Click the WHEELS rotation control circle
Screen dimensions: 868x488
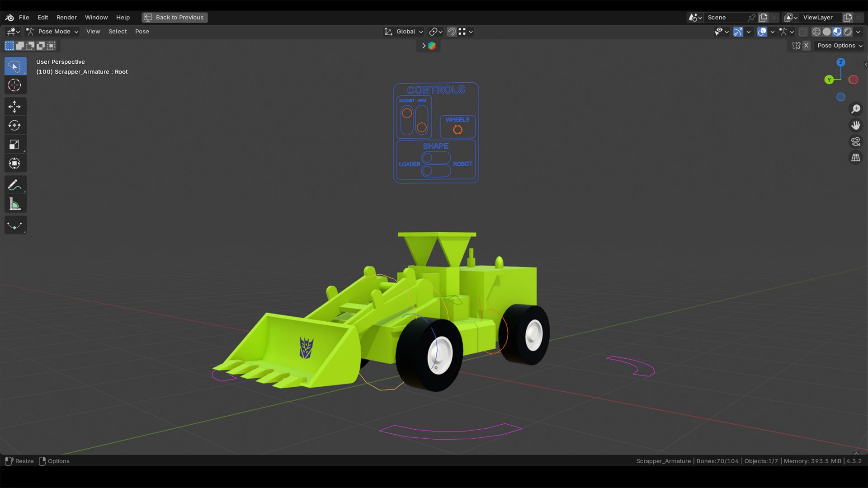coord(458,130)
